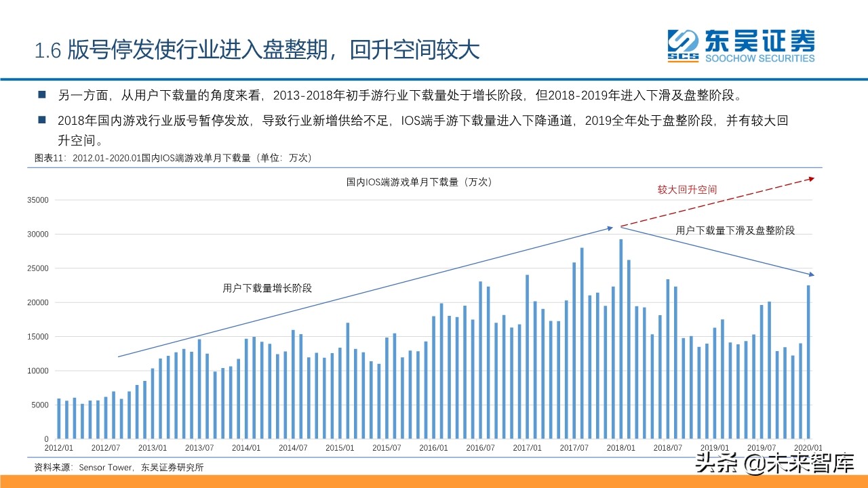The image size is (868, 488).
Task: Select the 东吴证券 company name text
Action: click(x=759, y=41)
